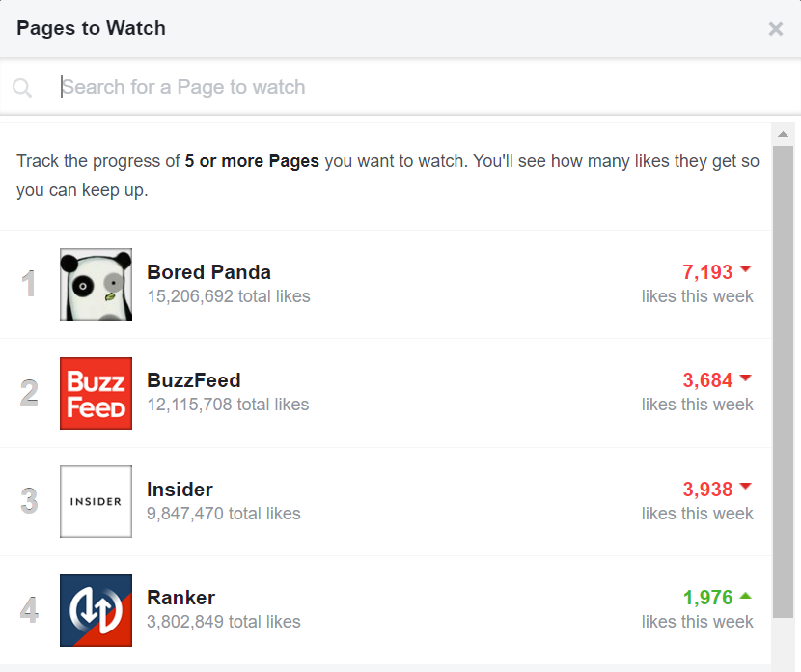Viewport: 801px width, 672px height.
Task: Close the Pages to Watch dialog
Action: [x=776, y=29]
